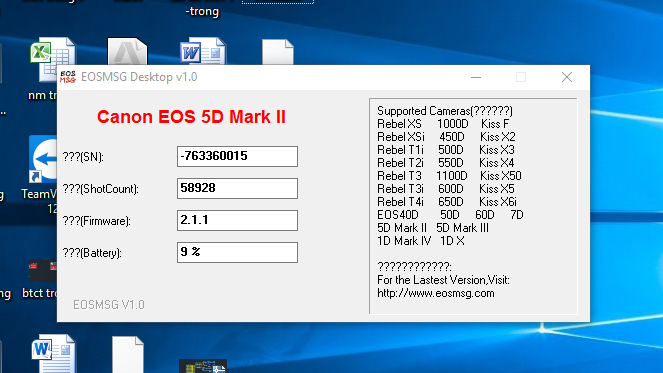Click the 5D Mark II 5D Mark III row
This screenshot has height=373, width=663.
(433, 228)
